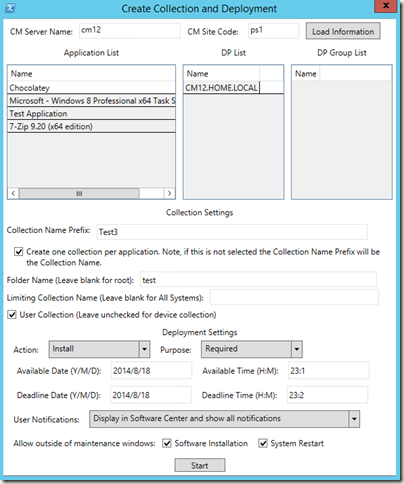
Task: Open the Action dropdown showing Install
Action: click(99, 349)
